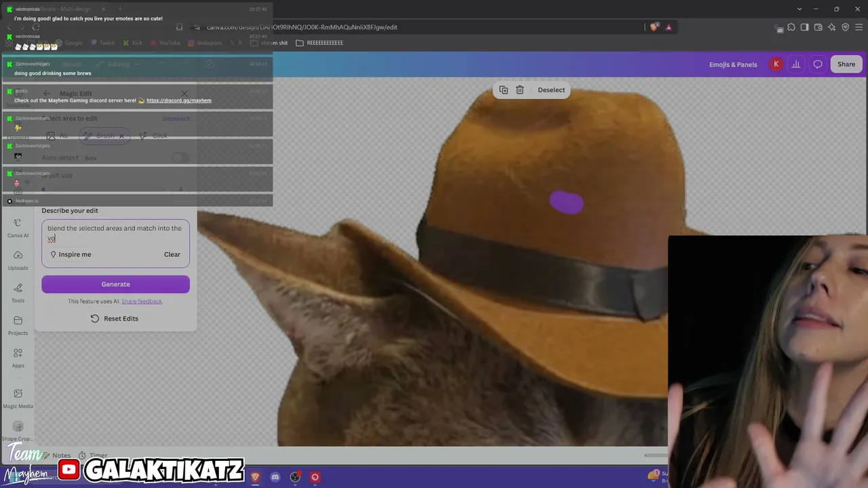Click the Share button in Canva header
This screenshot has height=488, width=868.
coord(846,64)
